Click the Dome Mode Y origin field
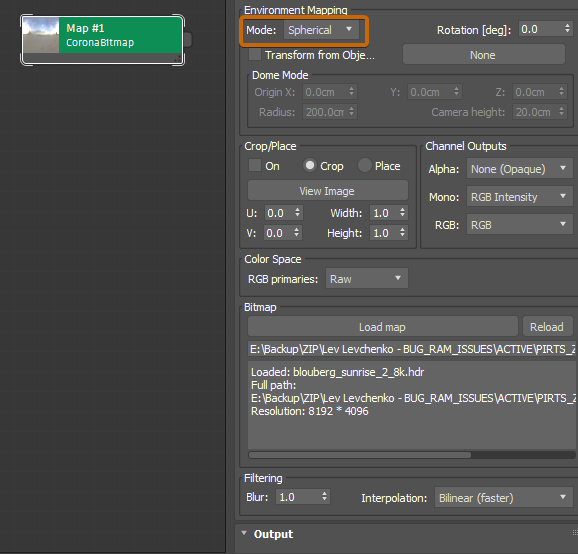The width and height of the screenshot is (578, 554). click(429, 92)
